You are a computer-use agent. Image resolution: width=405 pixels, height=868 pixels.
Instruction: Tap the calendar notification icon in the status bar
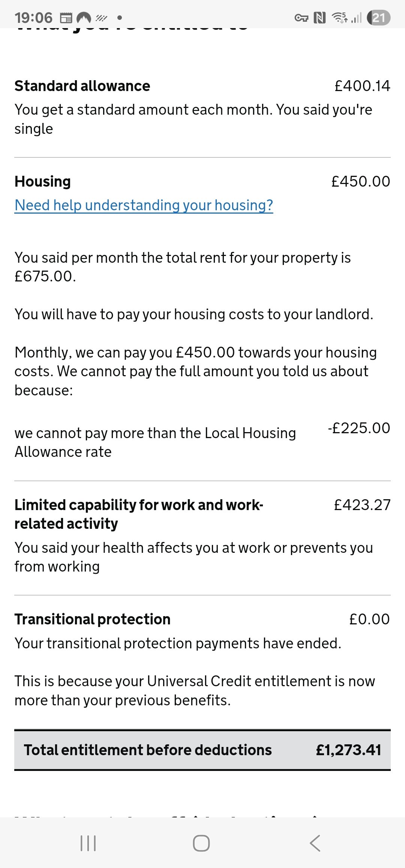tap(66, 18)
